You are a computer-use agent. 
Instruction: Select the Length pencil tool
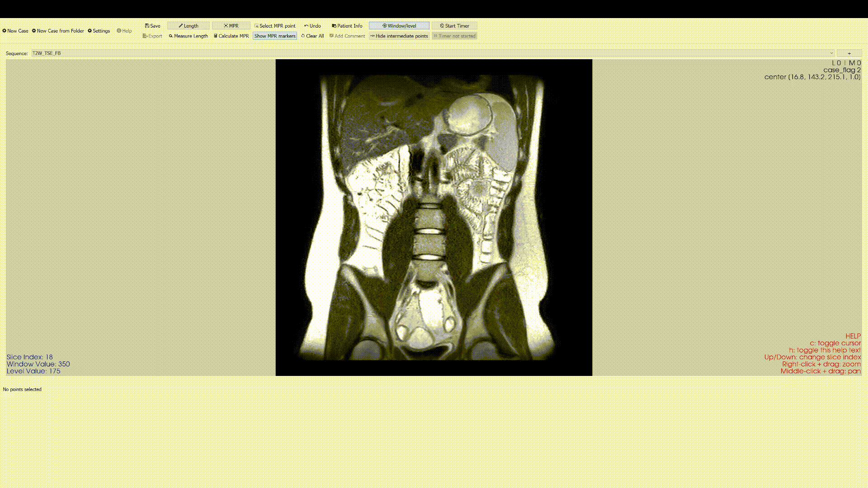188,26
